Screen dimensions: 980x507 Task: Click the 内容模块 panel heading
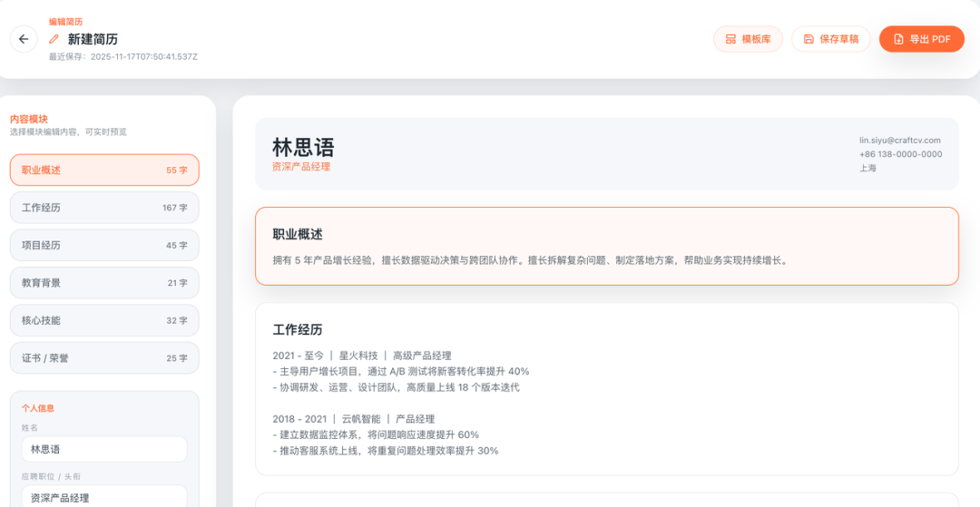(29, 119)
